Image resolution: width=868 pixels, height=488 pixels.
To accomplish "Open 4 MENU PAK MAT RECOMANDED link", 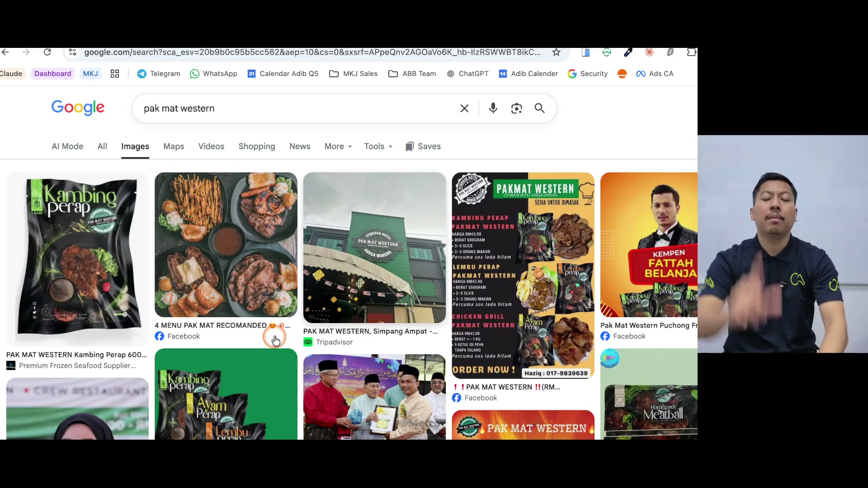I will (222, 325).
